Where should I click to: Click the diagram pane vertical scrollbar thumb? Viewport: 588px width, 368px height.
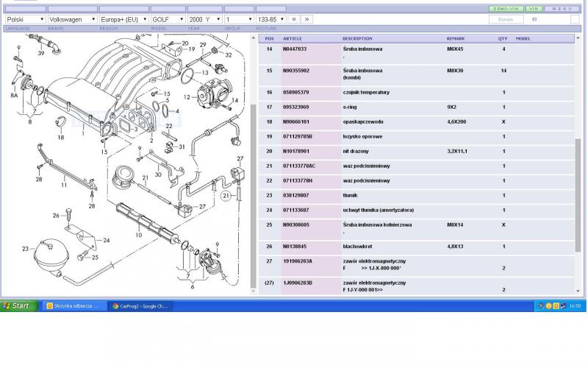(x=253, y=195)
